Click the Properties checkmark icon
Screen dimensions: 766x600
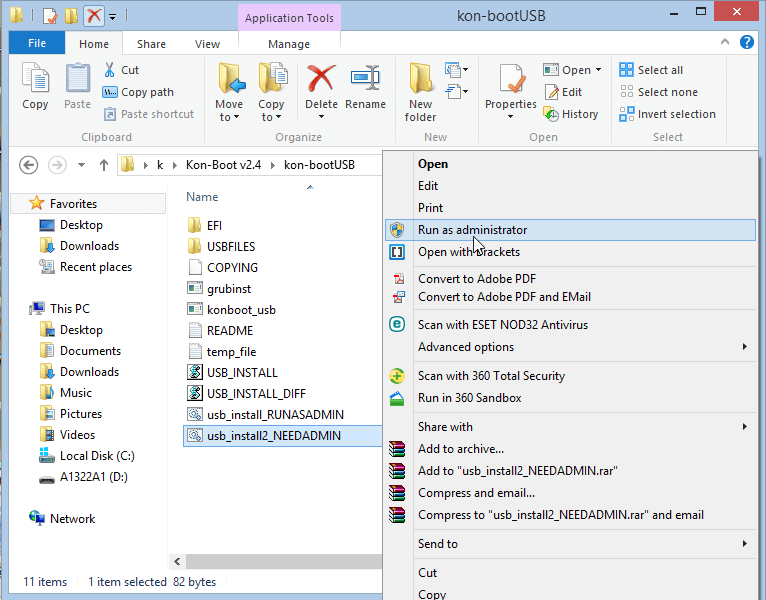pos(511,78)
